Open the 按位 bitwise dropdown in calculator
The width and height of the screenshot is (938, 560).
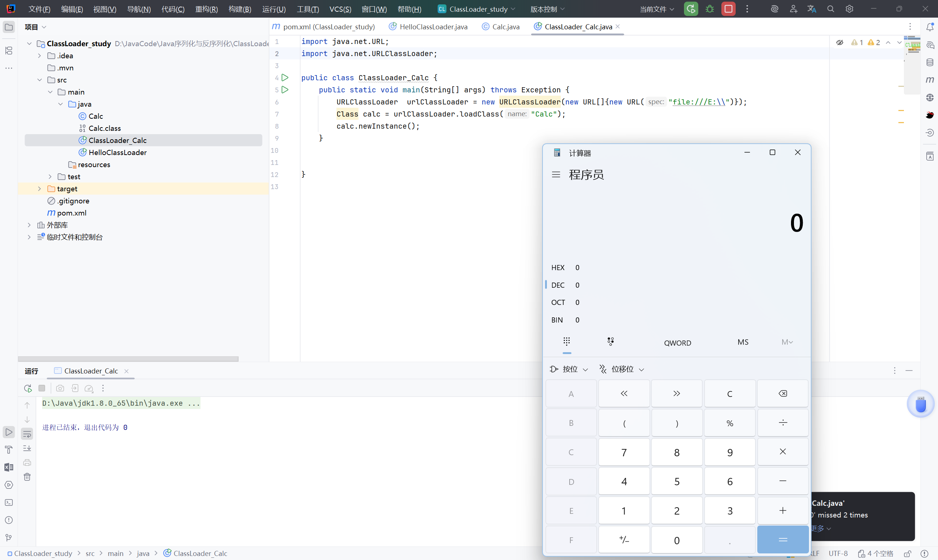click(569, 369)
